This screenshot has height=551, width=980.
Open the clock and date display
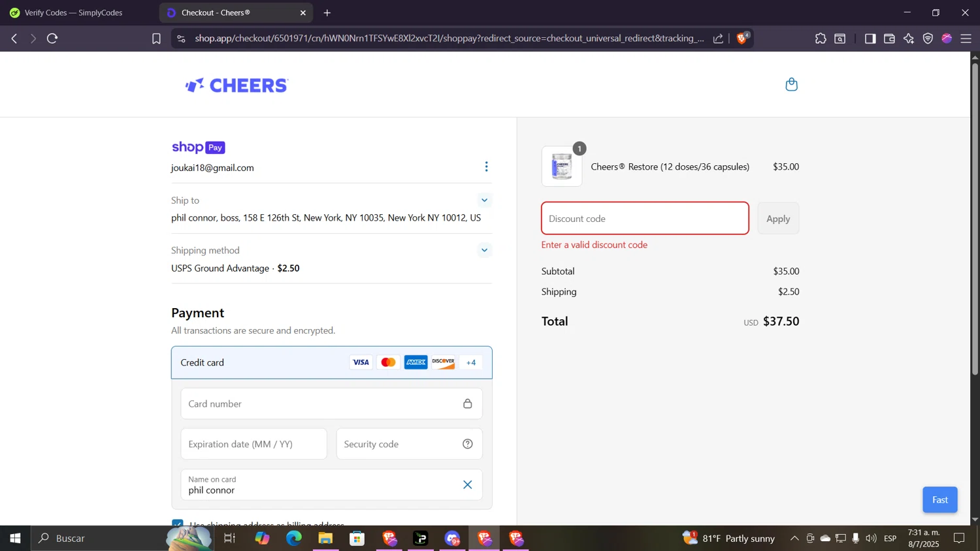[x=924, y=538]
